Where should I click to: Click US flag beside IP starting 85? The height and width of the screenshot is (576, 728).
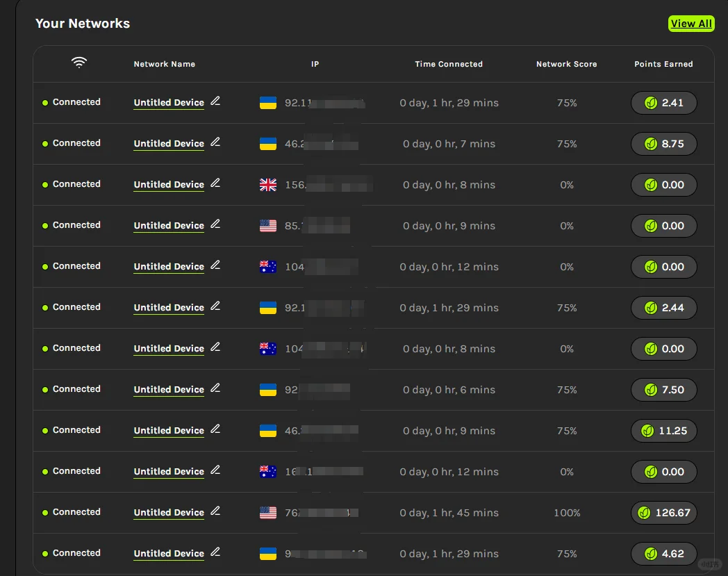[268, 226]
